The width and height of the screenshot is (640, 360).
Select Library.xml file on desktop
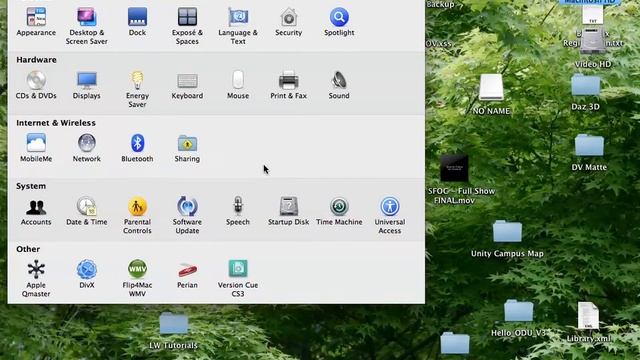click(588, 316)
